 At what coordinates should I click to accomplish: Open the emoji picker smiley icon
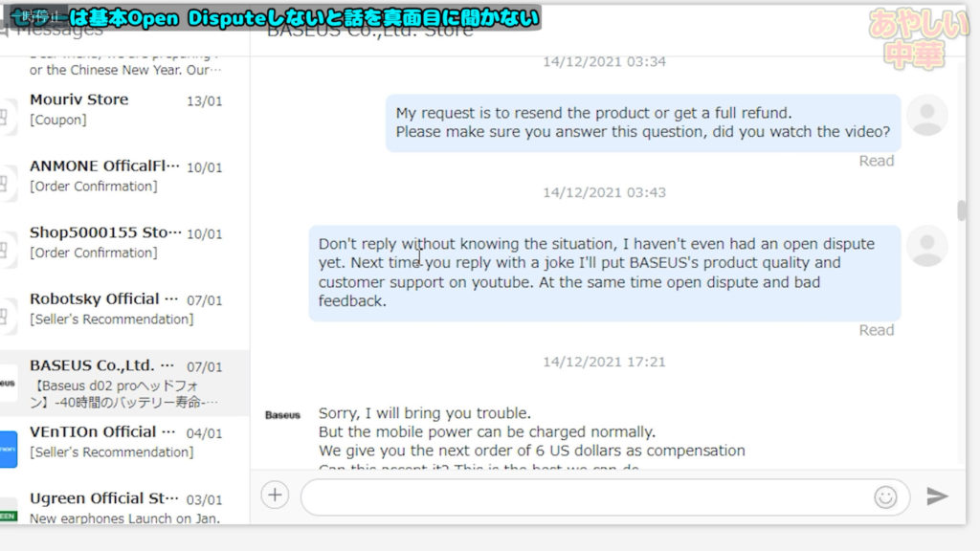click(x=885, y=496)
